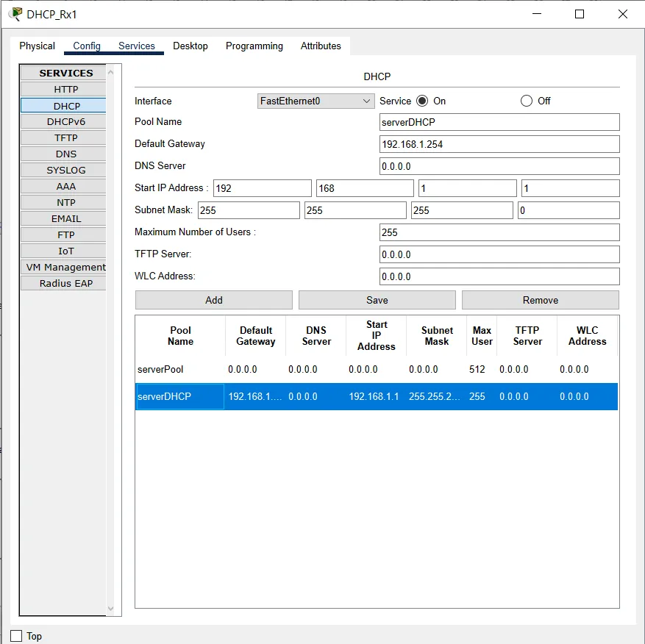This screenshot has width=645, height=644.
Task: Open the FastEthernet0 interface dropdown
Action: pyautogui.click(x=316, y=101)
